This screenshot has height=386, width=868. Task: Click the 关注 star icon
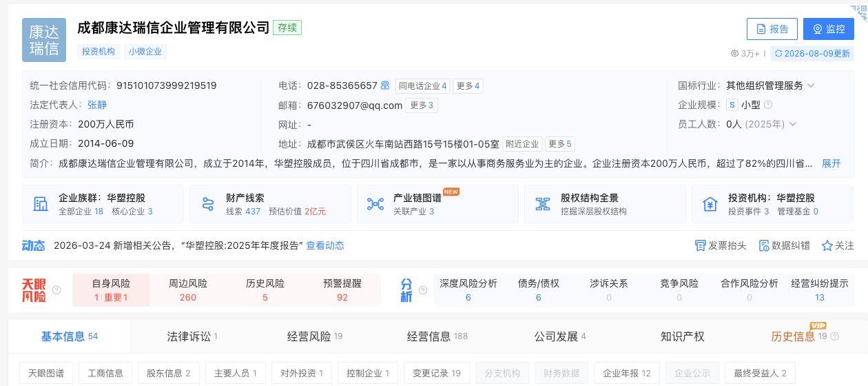827,245
